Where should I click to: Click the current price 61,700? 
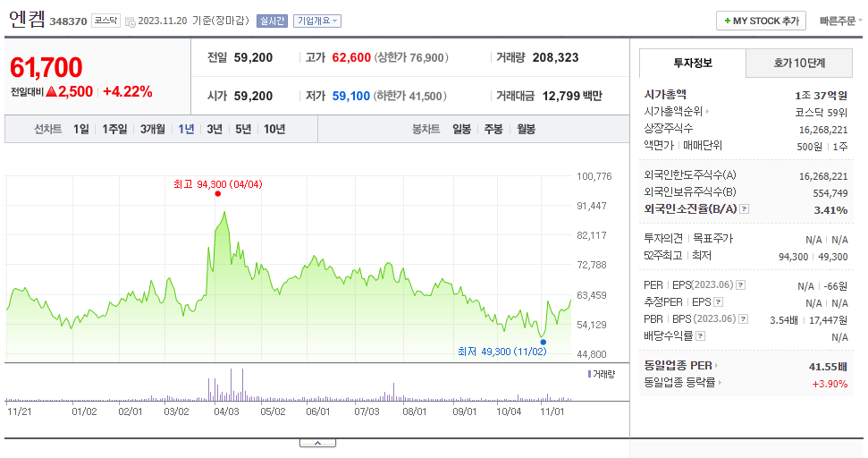pyautogui.click(x=46, y=68)
